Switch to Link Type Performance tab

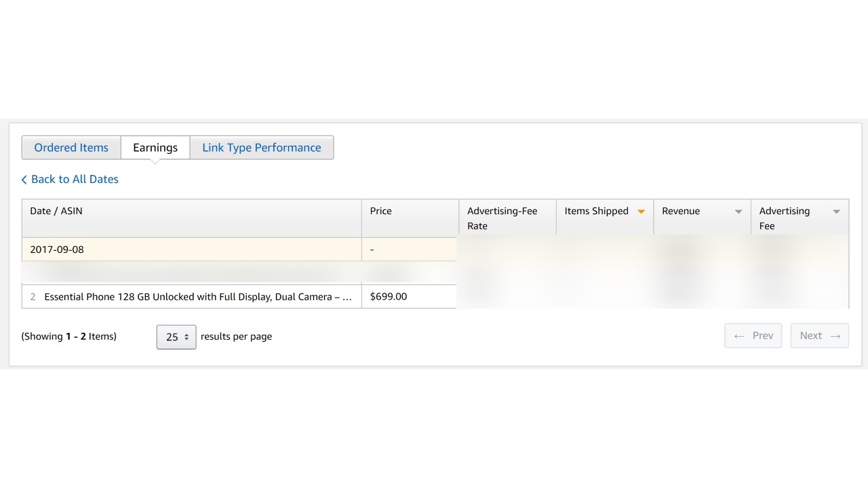click(262, 148)
